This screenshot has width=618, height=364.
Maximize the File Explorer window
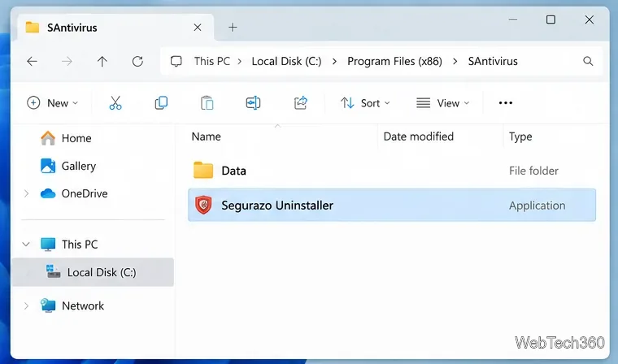click(551, 19)
